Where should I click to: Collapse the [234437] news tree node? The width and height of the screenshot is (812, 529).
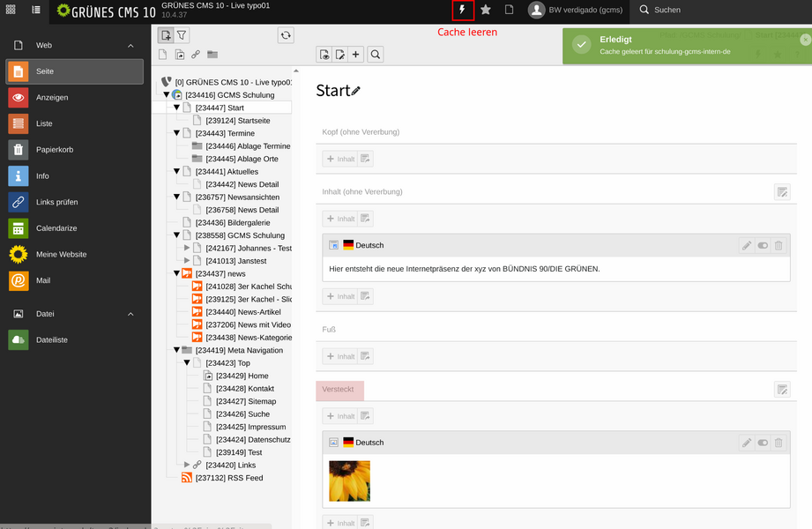click(176, 273)
